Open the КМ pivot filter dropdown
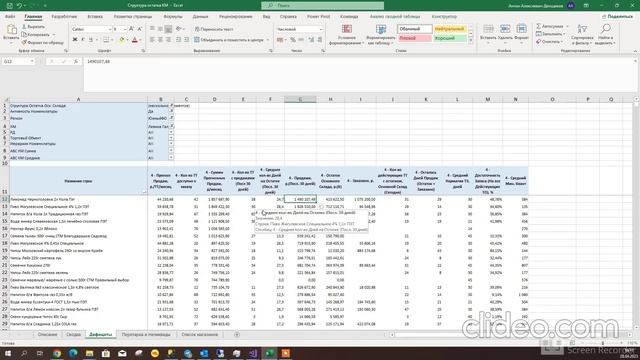Viewport: 640px width, 360px height. [171, 126]
